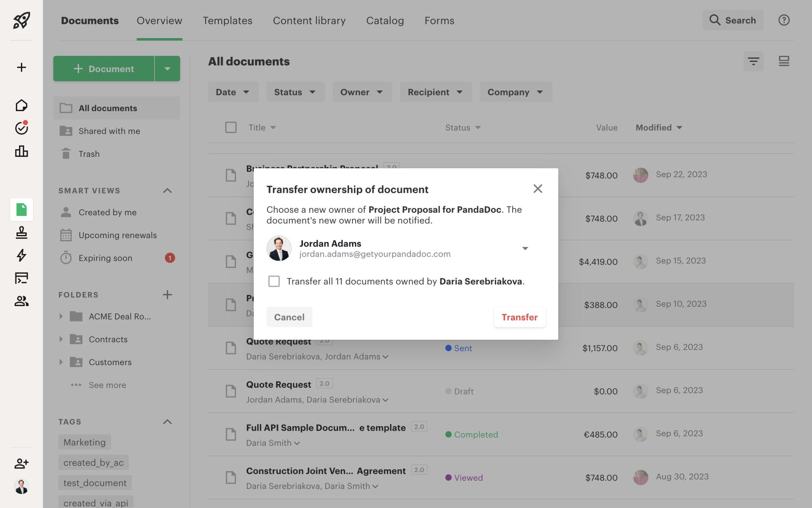Open tasks checkmark icon with red dot
The height and width of the screenshot is (508, 812).
21,128
